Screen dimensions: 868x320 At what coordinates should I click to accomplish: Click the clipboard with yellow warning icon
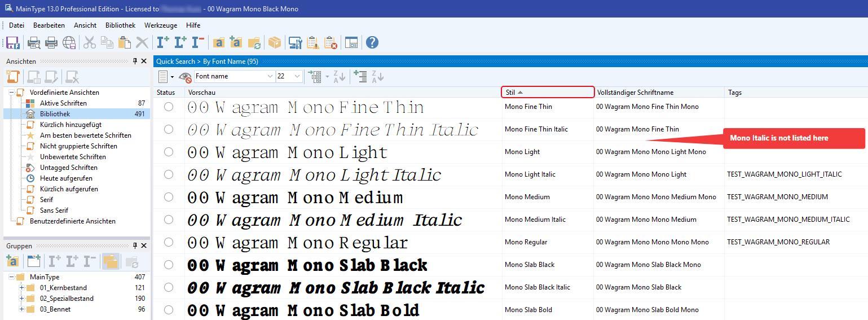(313, 42)
